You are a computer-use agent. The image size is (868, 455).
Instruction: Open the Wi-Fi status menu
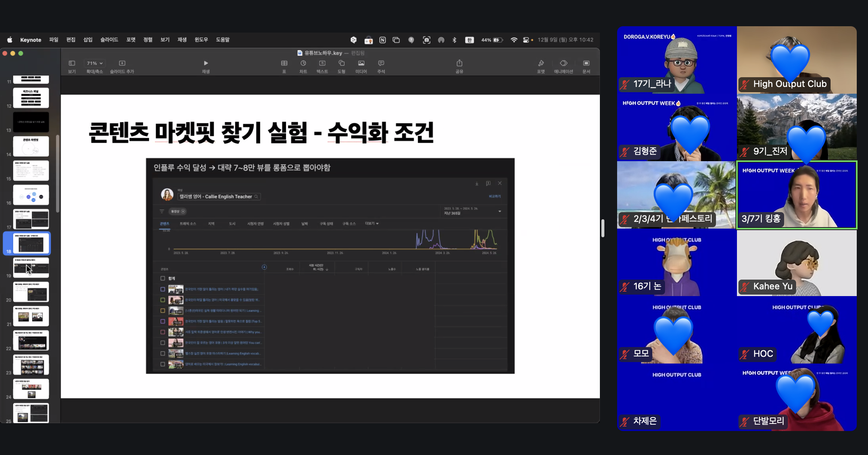pos(514,40)
